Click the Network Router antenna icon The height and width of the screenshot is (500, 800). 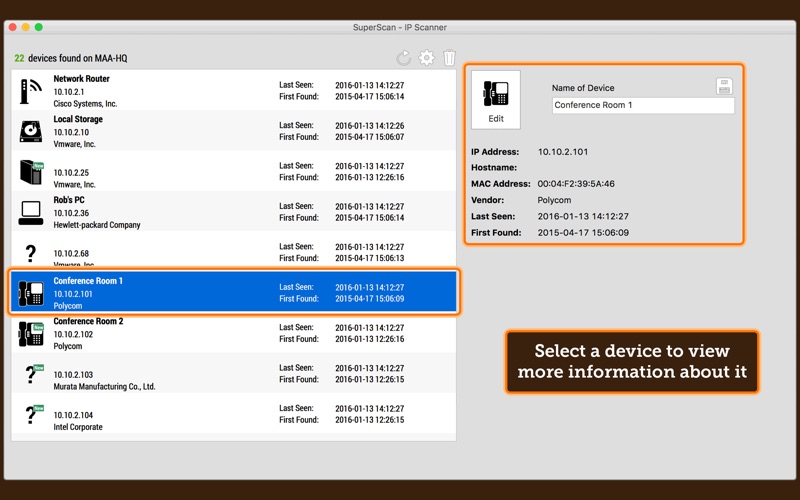(31, 91)
